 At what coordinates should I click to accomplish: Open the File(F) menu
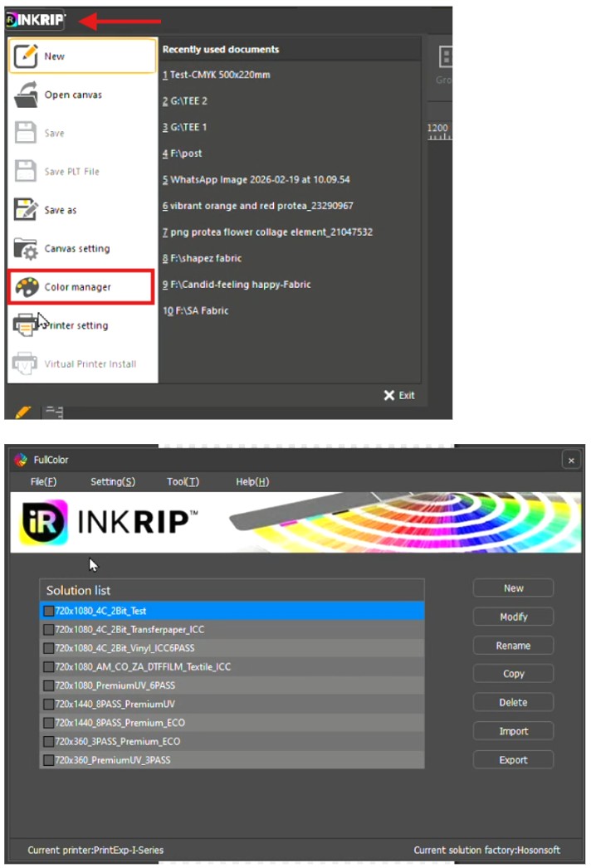(43, 481)
